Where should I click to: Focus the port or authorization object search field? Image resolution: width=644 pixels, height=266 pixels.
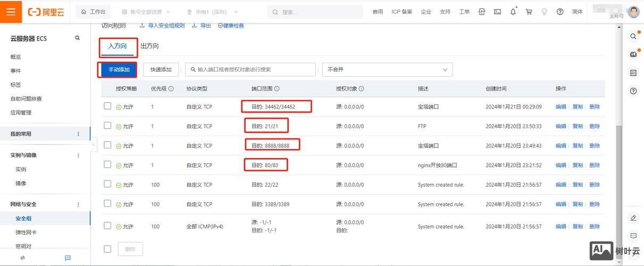click(x=251, y=70)
